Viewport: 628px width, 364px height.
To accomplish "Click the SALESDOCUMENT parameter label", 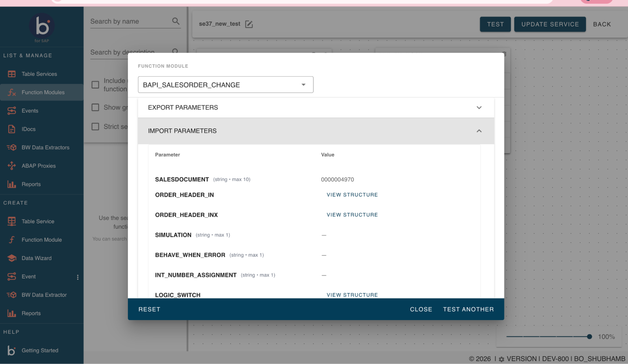I will (182, 179).
